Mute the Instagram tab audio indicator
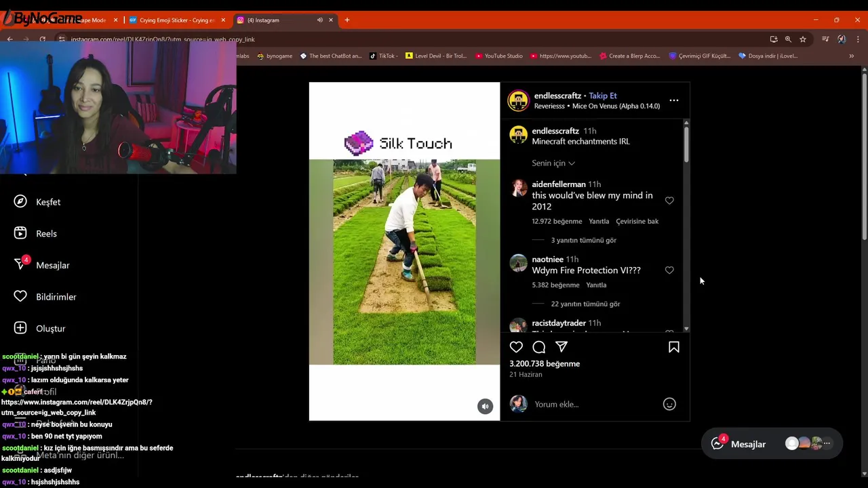 coord(319,20)
